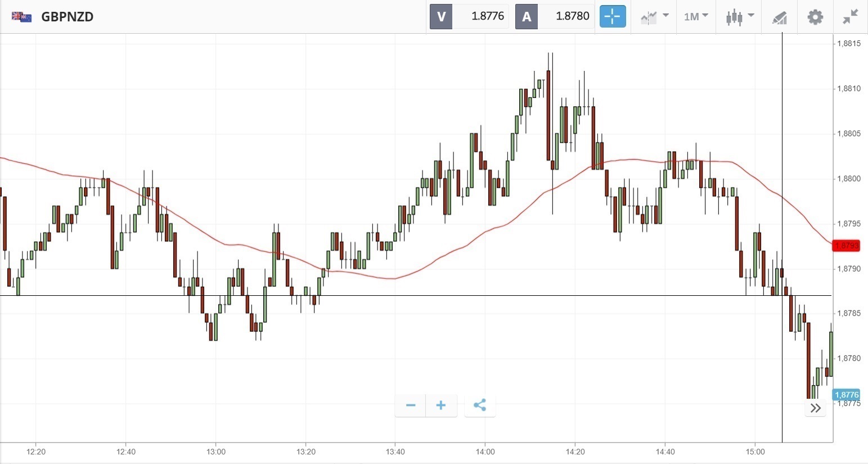The image size is (868, 464).
Task: Select the sell price 1.8776 field
Action: 481,16
